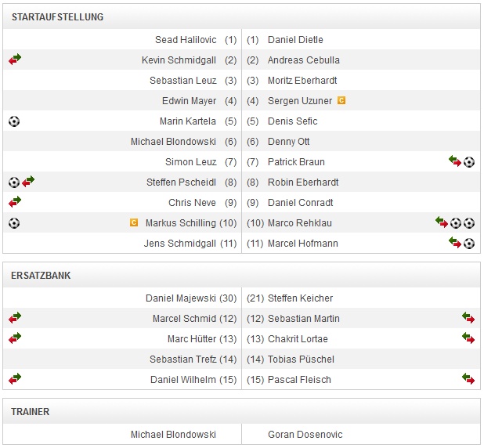Click substitution arrows next to Sebastian Martin
Screen dimensions: 484x448
468,318
